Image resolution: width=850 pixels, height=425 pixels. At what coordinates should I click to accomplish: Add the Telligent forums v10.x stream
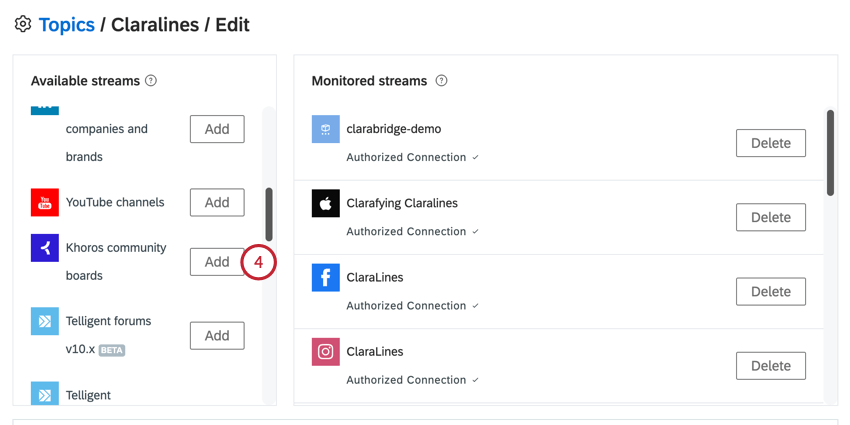217,336
